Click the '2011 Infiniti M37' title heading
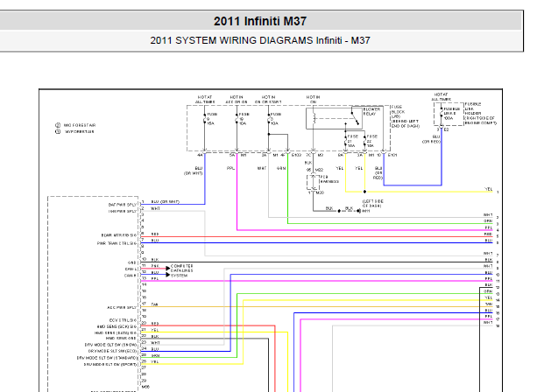Image resolution: width=544 pixels, height=392 pixels. click(x=260, y=21)
